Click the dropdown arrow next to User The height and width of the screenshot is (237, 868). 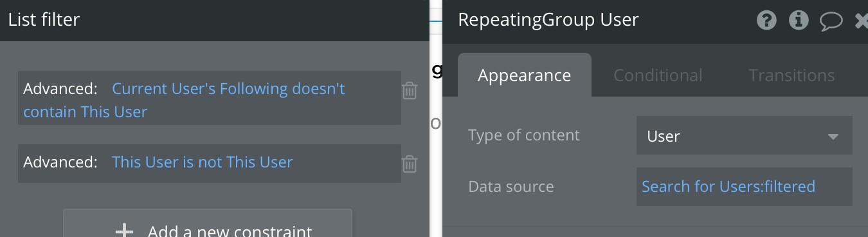pos(833,137)
